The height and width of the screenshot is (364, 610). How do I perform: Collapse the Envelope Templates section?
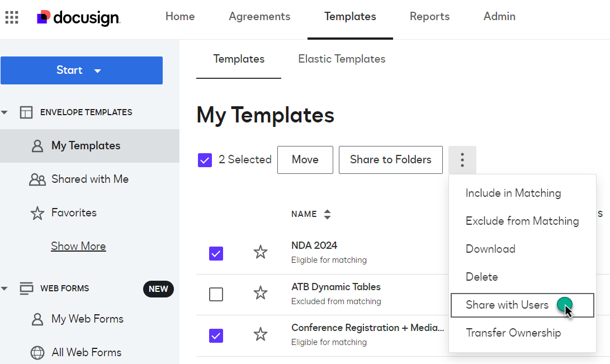(x=5, y=112)
